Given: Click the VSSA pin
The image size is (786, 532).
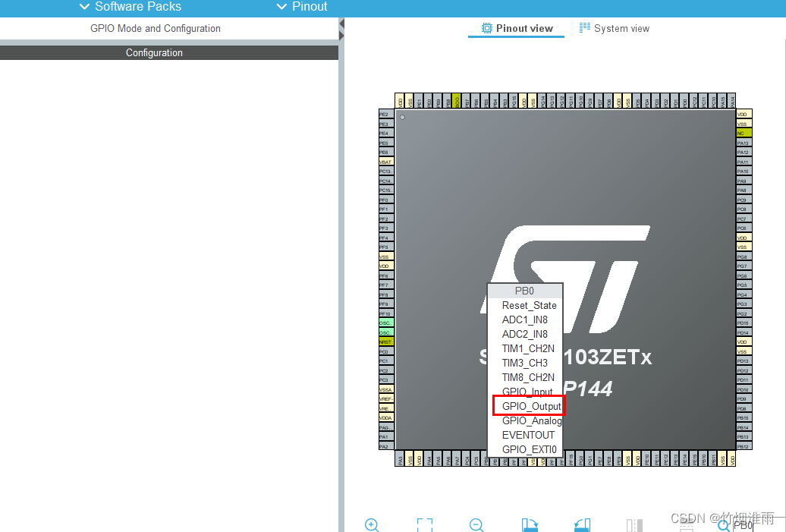Looking at the screenshot, I should click(x=386, y=389).
